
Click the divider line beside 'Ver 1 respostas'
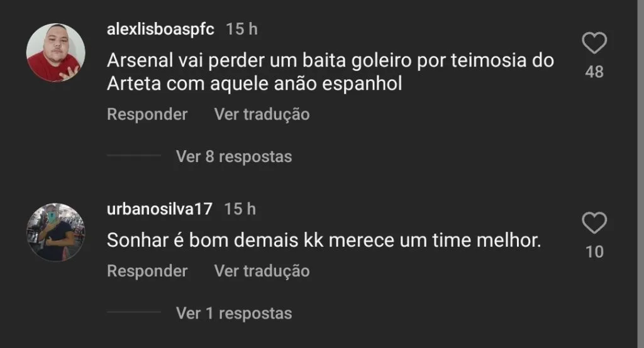134,312
